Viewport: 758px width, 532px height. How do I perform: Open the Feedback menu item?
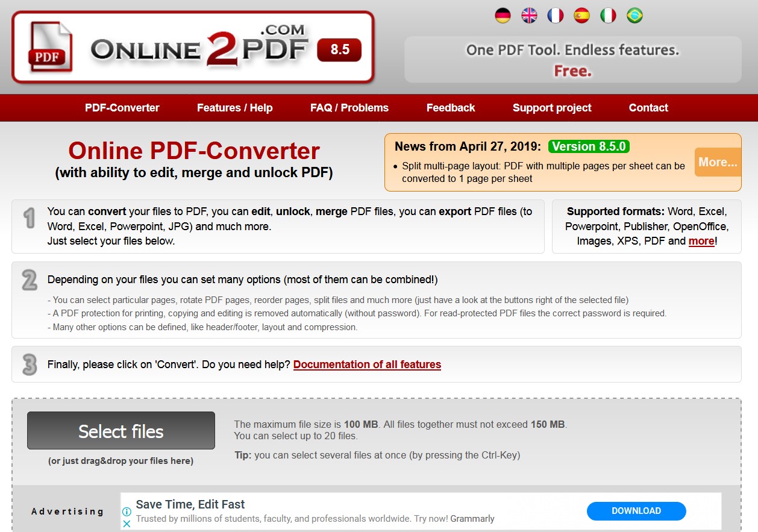[x=451, y=108]
